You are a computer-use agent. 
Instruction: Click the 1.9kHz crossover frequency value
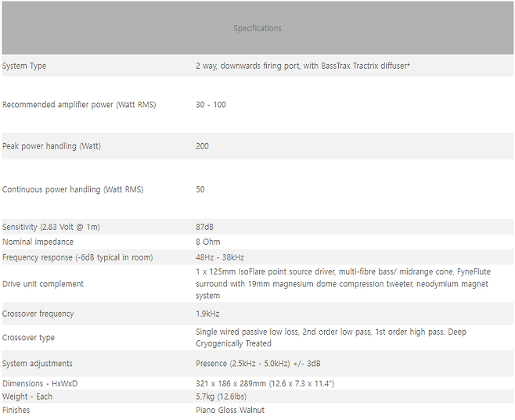pyautogui.click(x=207, y=314)
